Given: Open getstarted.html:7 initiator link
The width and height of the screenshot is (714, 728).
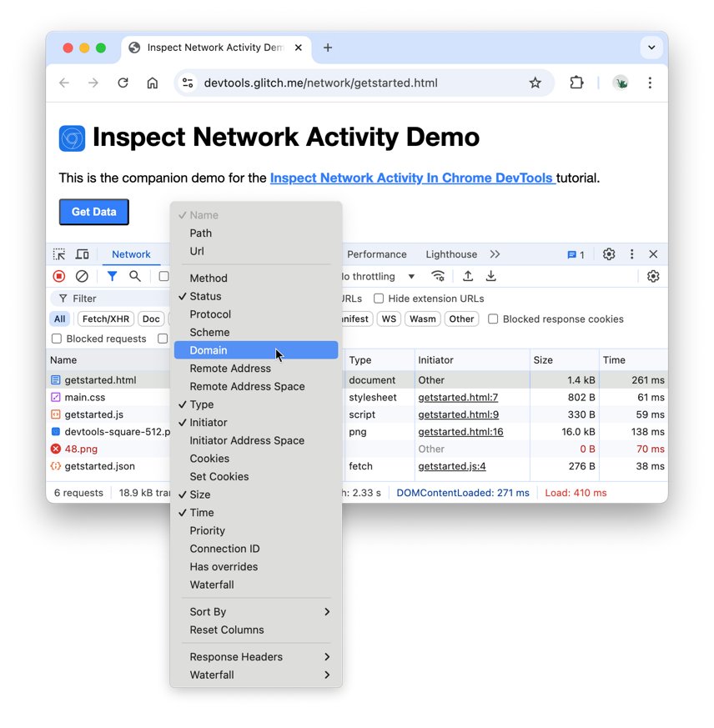Looking at the screenshot, I should click(458, 398).
